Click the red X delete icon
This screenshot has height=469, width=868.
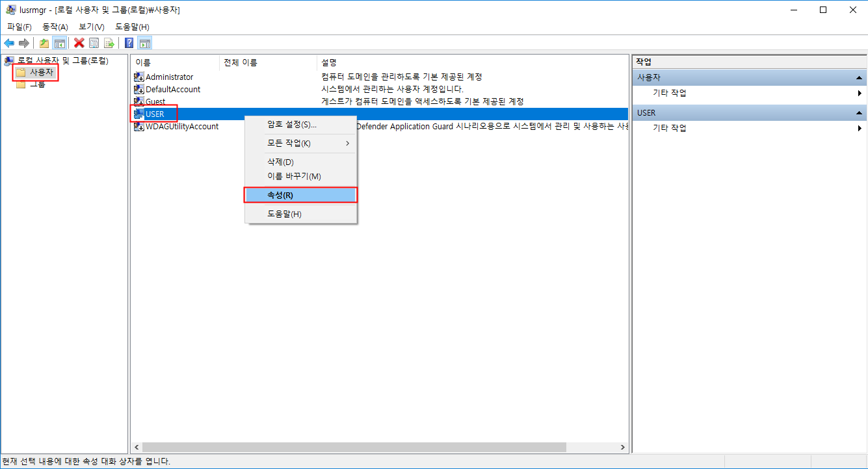click(x=79, y=43)
